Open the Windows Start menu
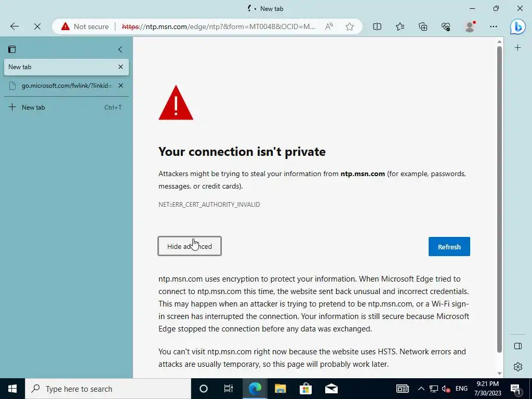This screenshot has height=399, width=532. tap(12, 389)
